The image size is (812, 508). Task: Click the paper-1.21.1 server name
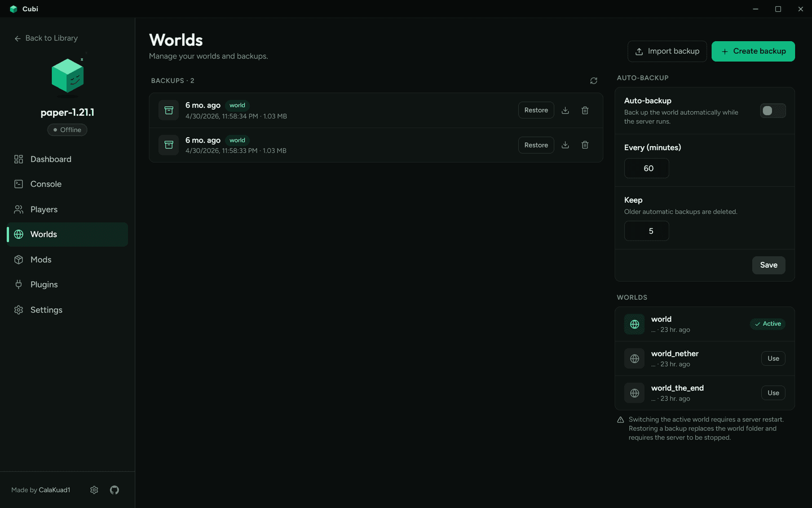pos(68,112)
